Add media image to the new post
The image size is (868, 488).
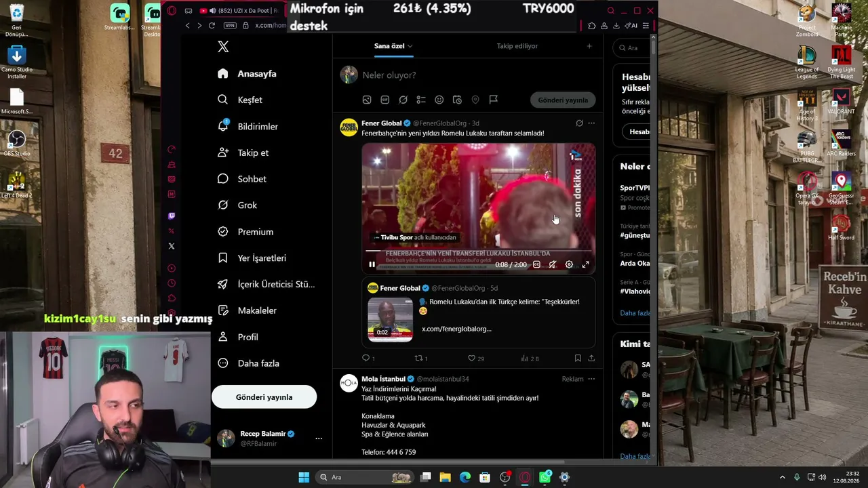(367, 100)
